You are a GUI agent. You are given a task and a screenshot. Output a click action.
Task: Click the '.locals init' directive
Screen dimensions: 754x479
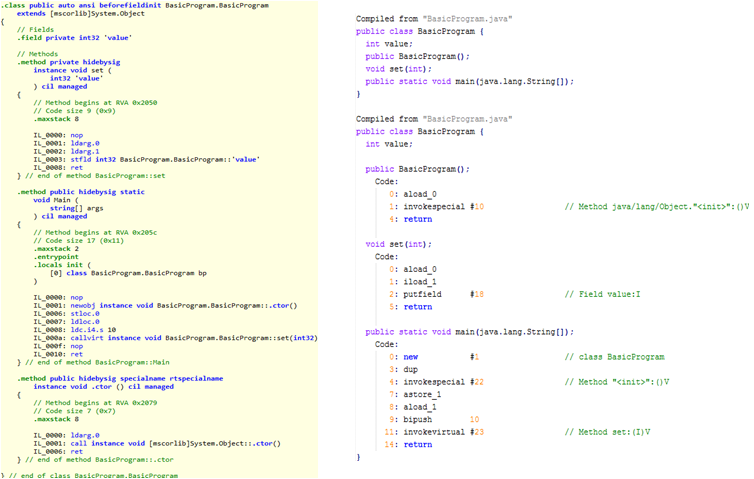[x=60, y=264]
